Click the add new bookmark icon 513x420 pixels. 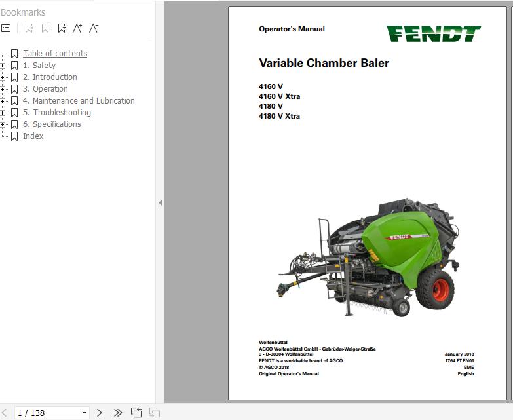[45, 28]
